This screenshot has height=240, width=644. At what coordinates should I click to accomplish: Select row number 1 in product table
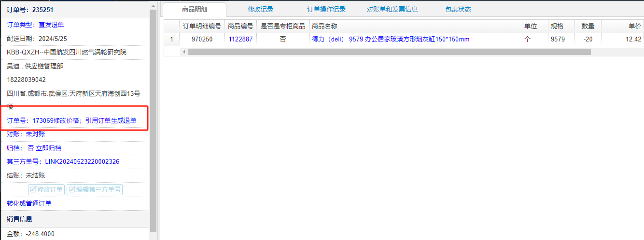[171, 39]
